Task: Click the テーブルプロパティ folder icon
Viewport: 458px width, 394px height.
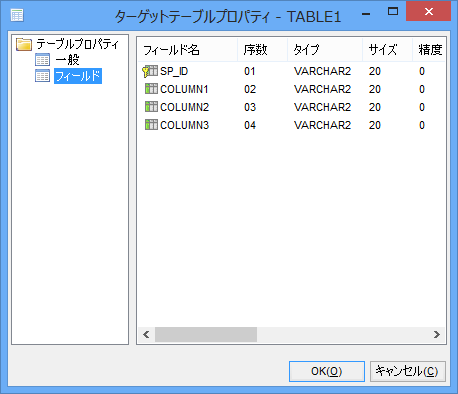Action: [x=24, y=44]
